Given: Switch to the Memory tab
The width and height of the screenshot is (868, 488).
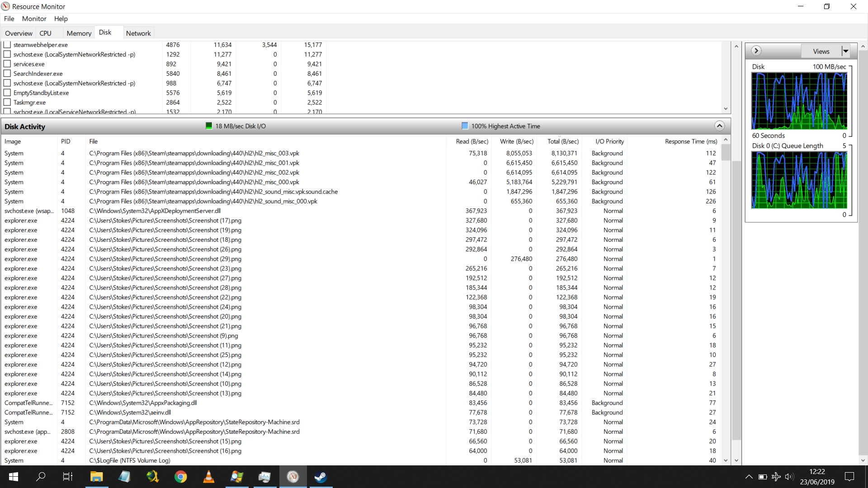Looking at the screenshot, I should click(79, 33).
